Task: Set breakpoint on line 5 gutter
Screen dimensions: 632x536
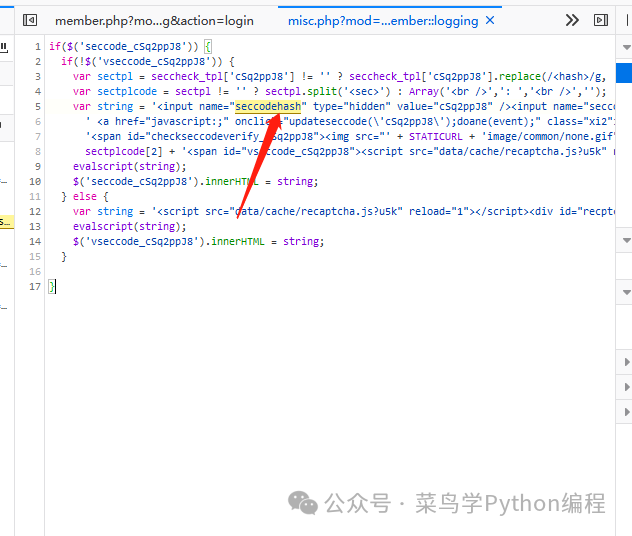Action: tap(37, 107)
